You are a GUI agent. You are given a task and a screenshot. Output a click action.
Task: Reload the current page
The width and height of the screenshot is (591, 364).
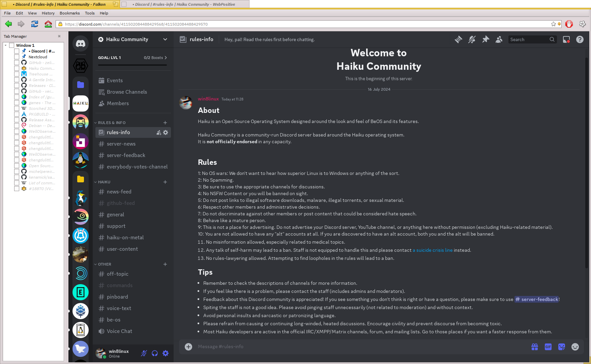click(x=34, y=24)
